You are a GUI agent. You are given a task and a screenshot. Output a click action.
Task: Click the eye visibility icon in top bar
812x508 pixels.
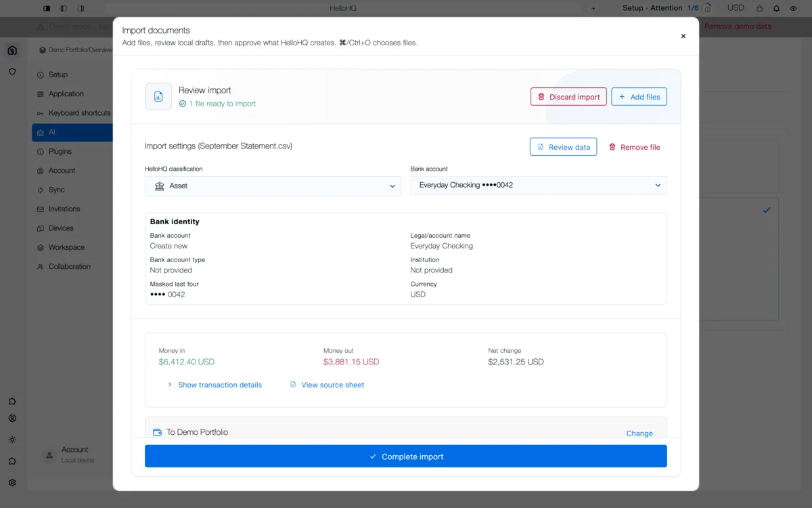[794, 8]
